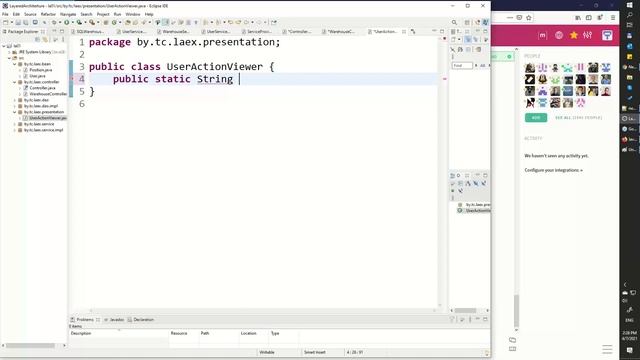This screenshot has width=640, height=360.
Task: Click the Save icon in Eclipse toolbar
Action: (x=18, y=22)
